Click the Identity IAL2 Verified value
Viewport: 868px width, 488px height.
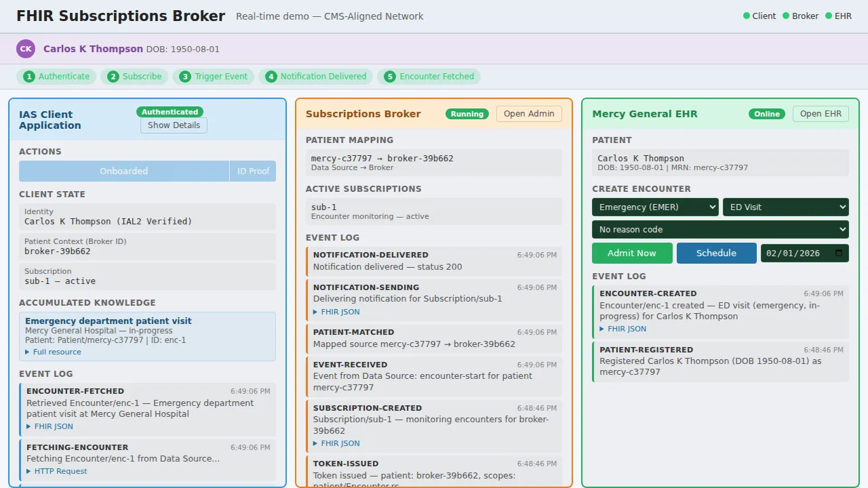click(108, 222)
